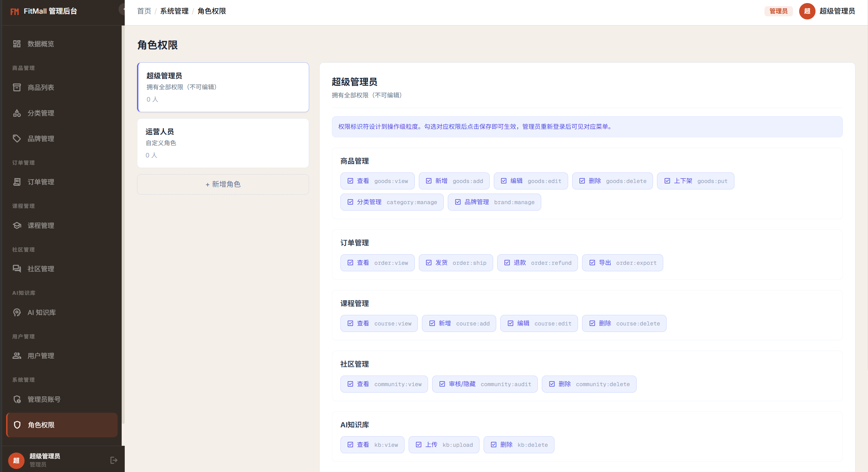Viewport: 868px width, 472px height.
Task: Click the data overview grid icon
Action: point(17,44)
